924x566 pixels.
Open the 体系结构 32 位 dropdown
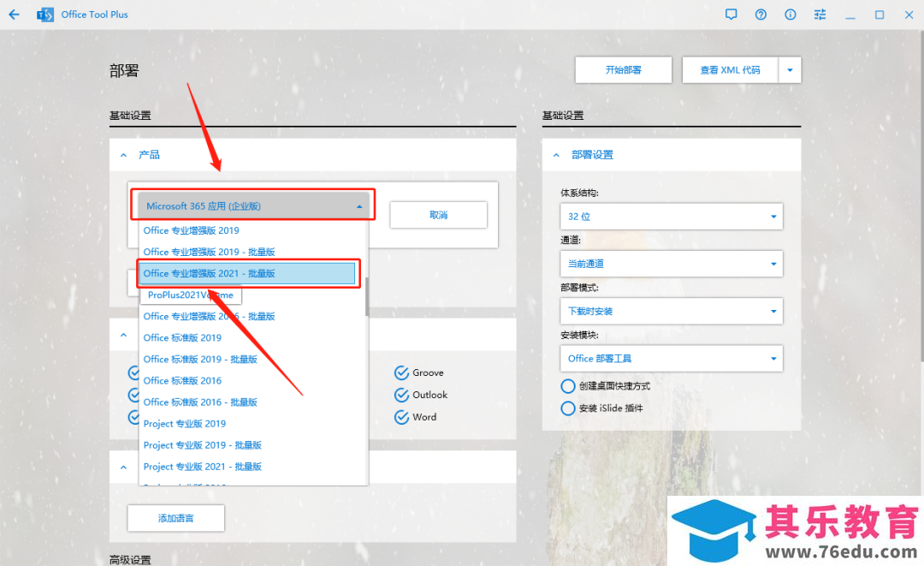pyautogui.click(x=672, y=217)
